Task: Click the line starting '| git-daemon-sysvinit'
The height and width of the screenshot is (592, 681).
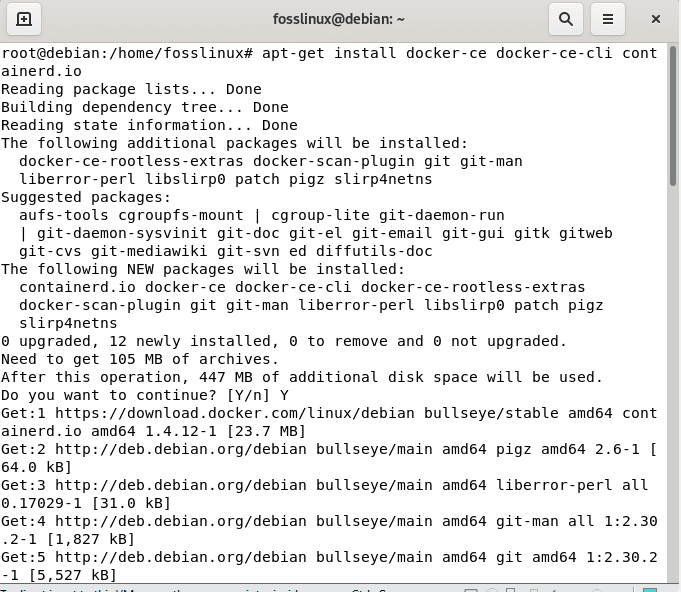Action: (316, 233)
